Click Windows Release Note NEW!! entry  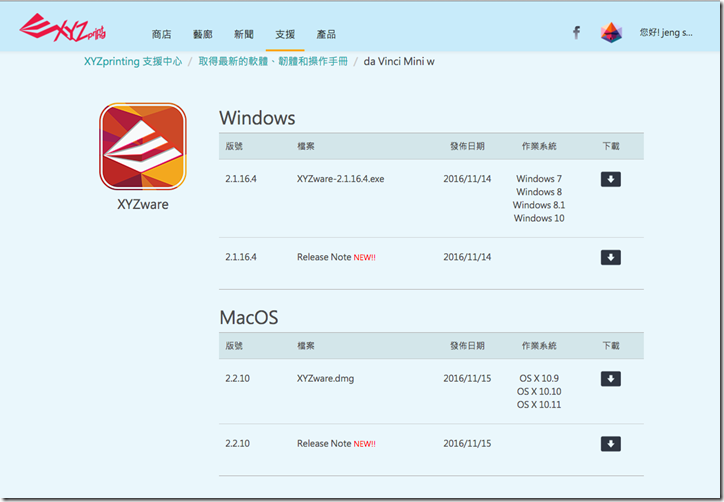[x=336, y=257]
